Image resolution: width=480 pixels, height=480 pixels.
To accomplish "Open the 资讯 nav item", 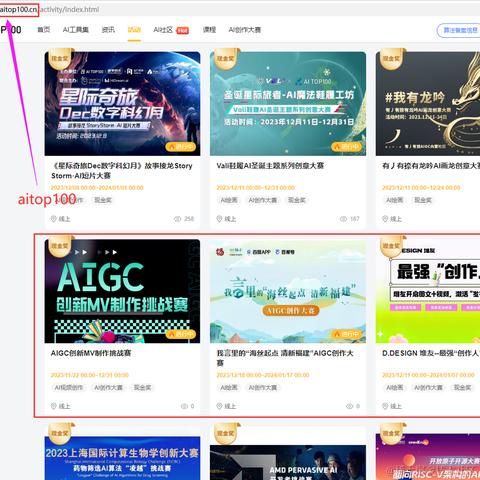I will 108,30.
